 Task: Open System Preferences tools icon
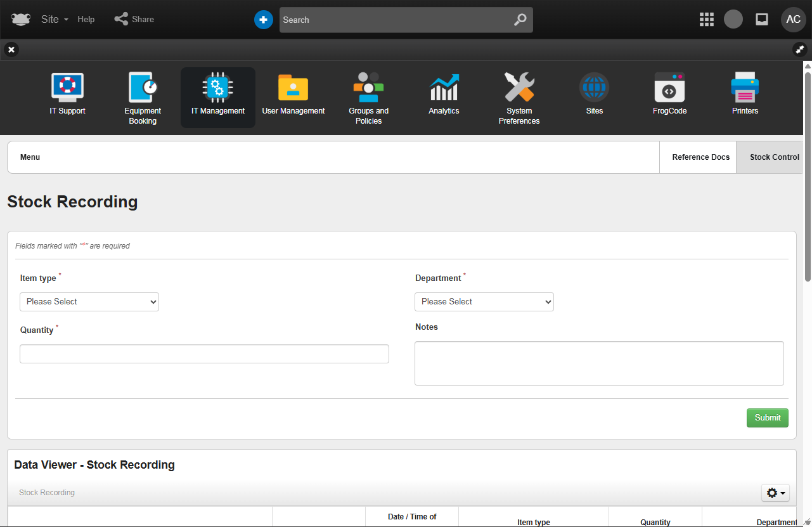click(519, 88)
